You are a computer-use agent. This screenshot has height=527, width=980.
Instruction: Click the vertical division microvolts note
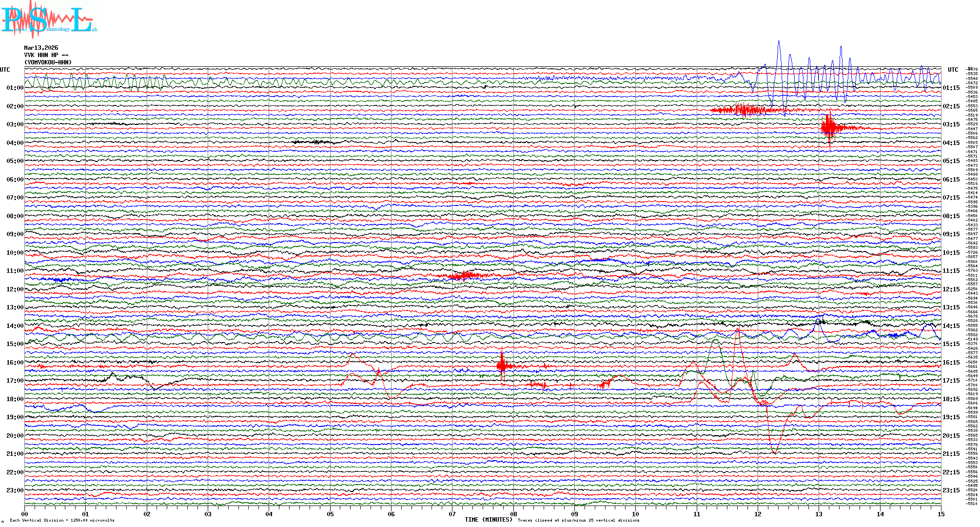point(62,520)
